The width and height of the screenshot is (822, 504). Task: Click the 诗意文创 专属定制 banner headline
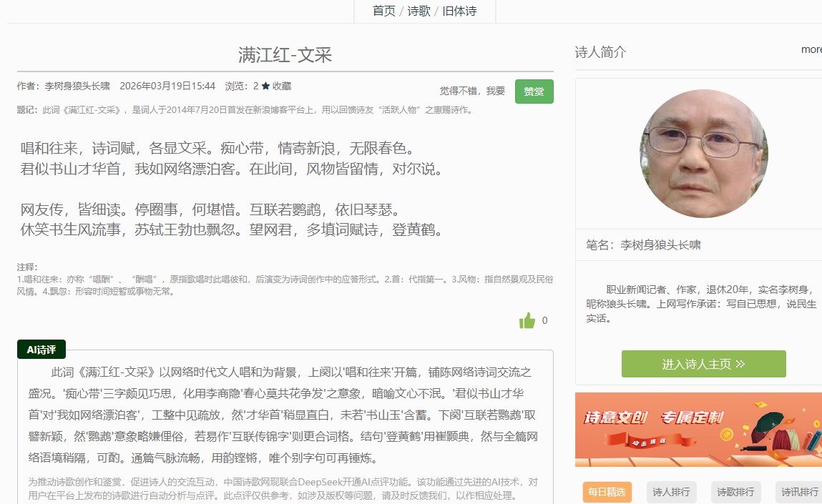tap(653, 417)
